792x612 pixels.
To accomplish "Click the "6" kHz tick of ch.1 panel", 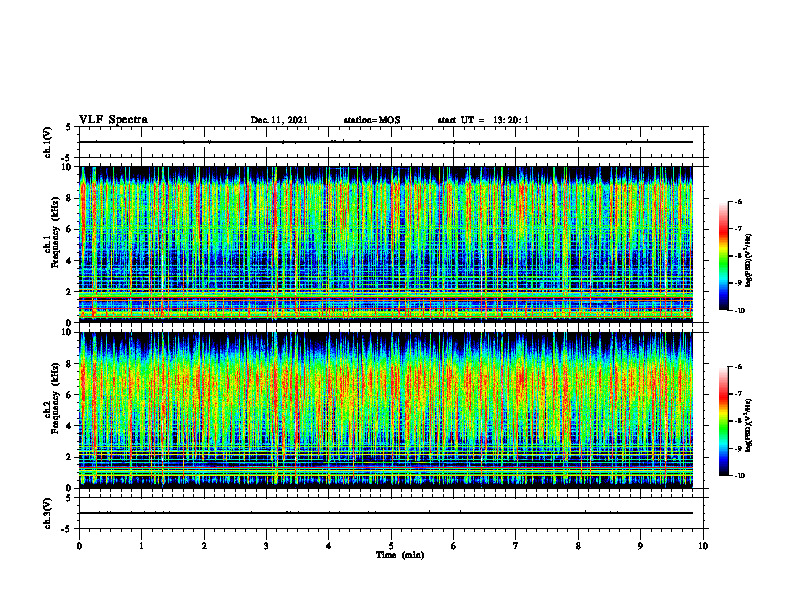I will click(x=70, y=229).
